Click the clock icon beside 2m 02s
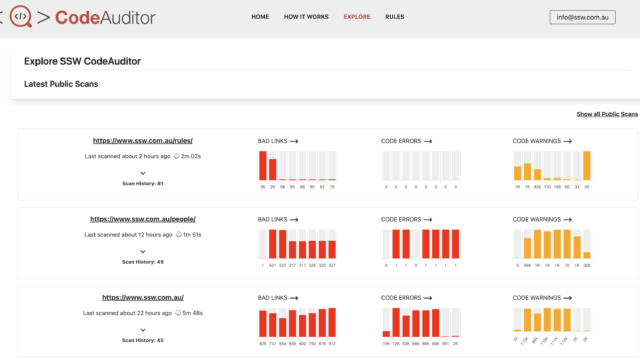Screen dimensions: 640x360 coord(176,156)
